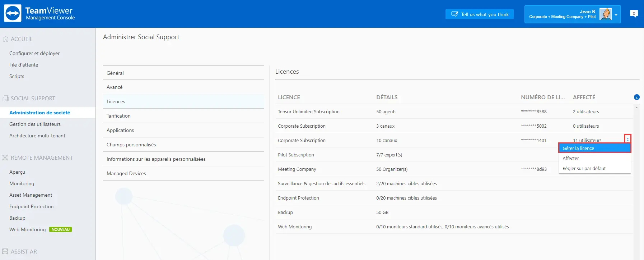Click the ACCUEIL section header
The width and height of the screenshot is (644, 260).
22,39
